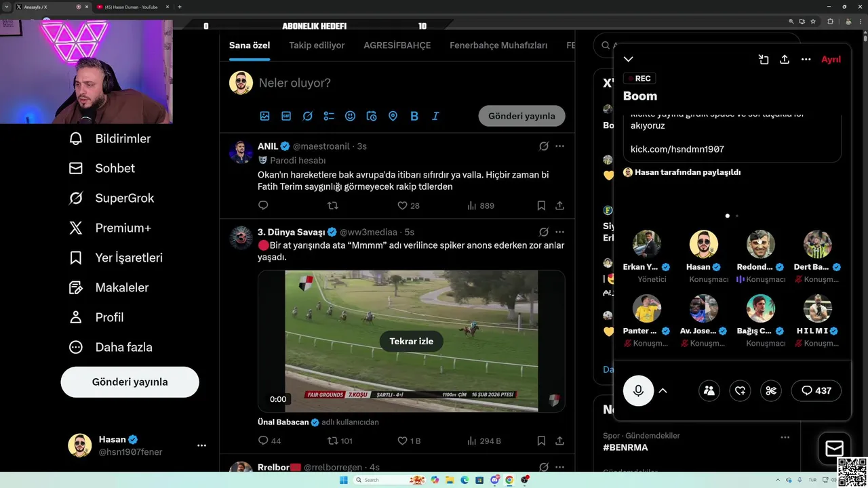This screenshot has width=868, height=488.
Task: Bookmark ANIL's post
Action: pos(541,205)
